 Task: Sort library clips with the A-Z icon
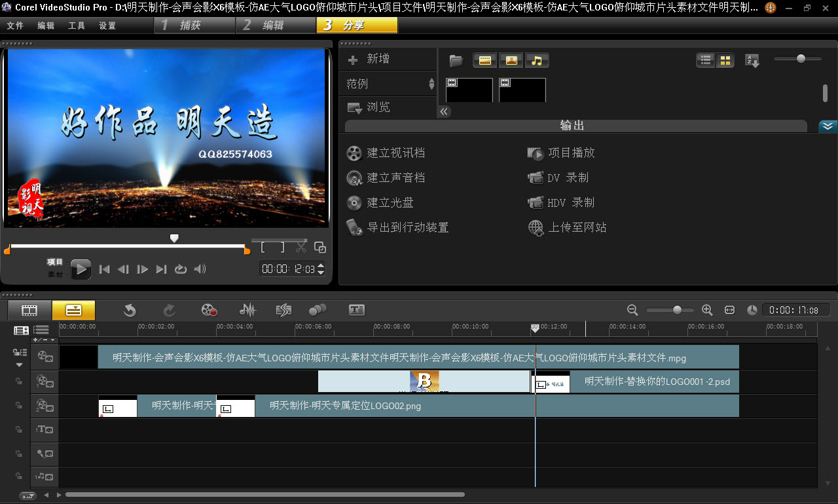pyautogui.click(x=752, y=60)
